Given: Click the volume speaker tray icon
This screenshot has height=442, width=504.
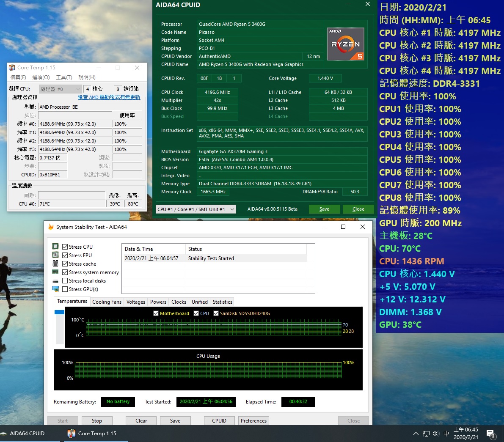Looking at the screenshot, I should (x=436, y=434).
